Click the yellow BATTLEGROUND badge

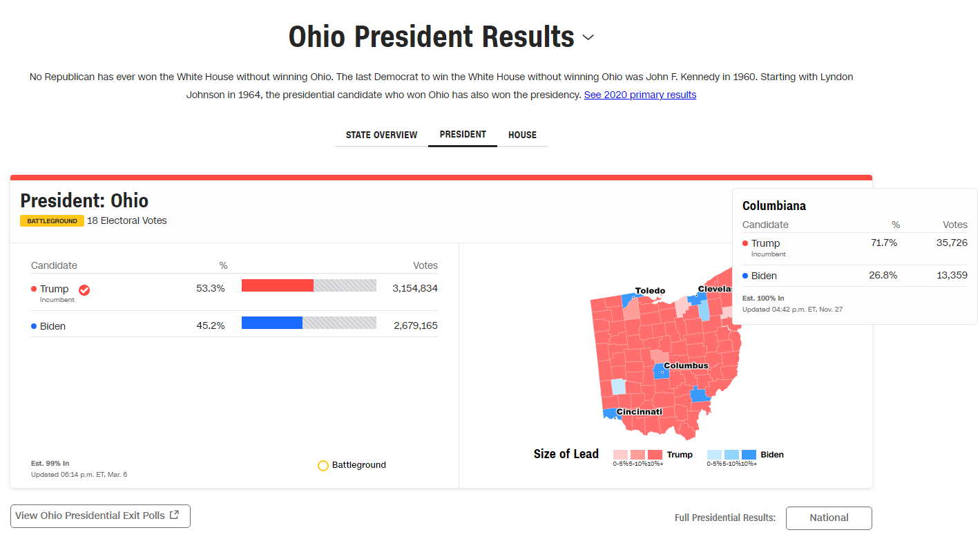[x=52, y=221]
